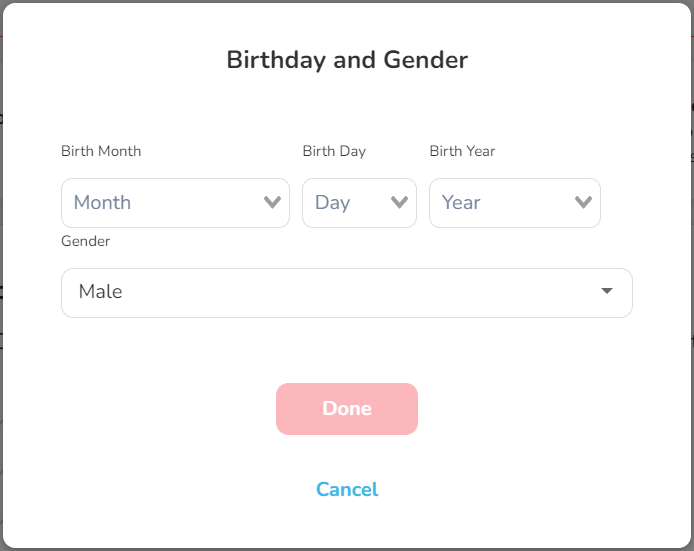
Task: Expand the Gender select box
Action: [x=346, y=293]
